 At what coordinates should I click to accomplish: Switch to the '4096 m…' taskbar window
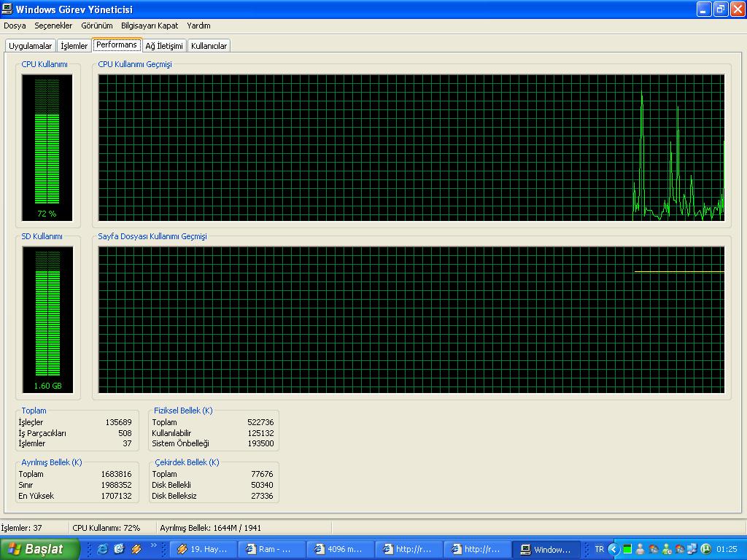(341, 549)
